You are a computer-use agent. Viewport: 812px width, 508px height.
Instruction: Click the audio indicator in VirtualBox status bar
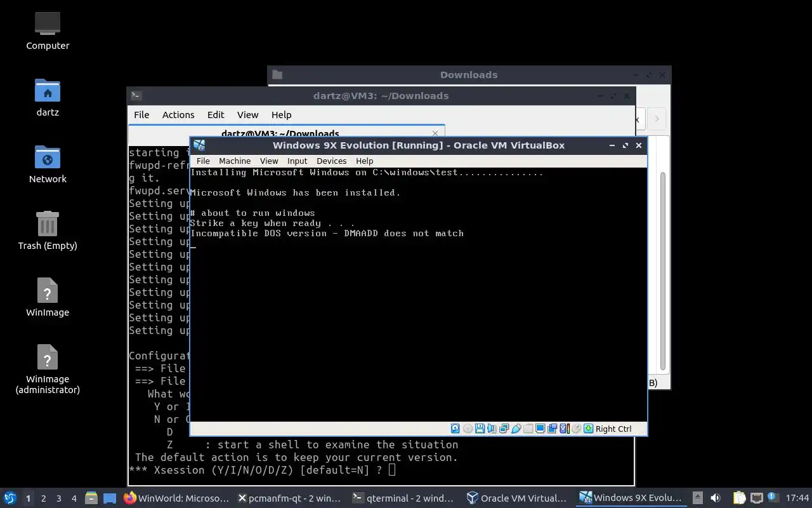click(492, 429)
